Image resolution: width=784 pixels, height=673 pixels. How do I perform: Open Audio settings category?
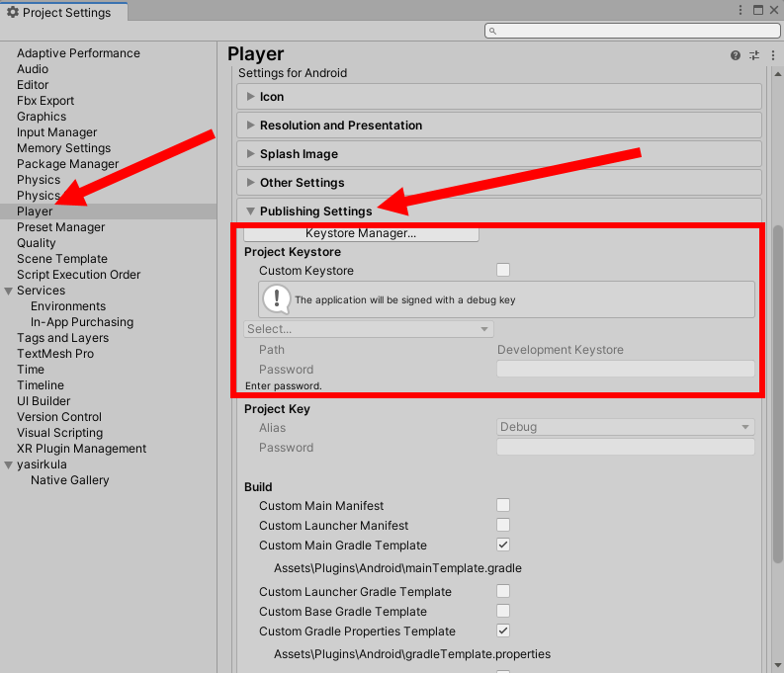click(x=33, y=69)
